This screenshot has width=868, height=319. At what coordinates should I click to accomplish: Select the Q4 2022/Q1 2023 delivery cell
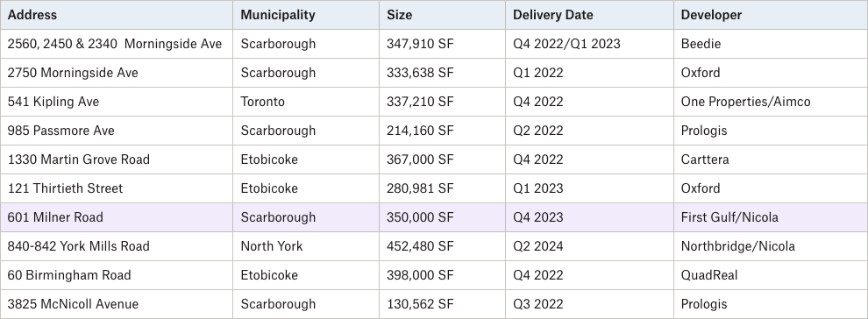(x=589, y=44)
